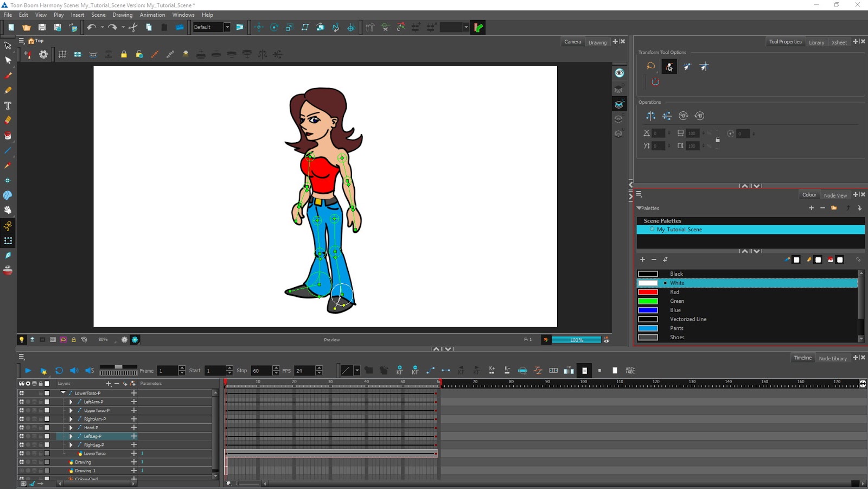Switch to the Library tab
Image resolution: width=868 pixels, height=489 pixels.
coord(816,42)
